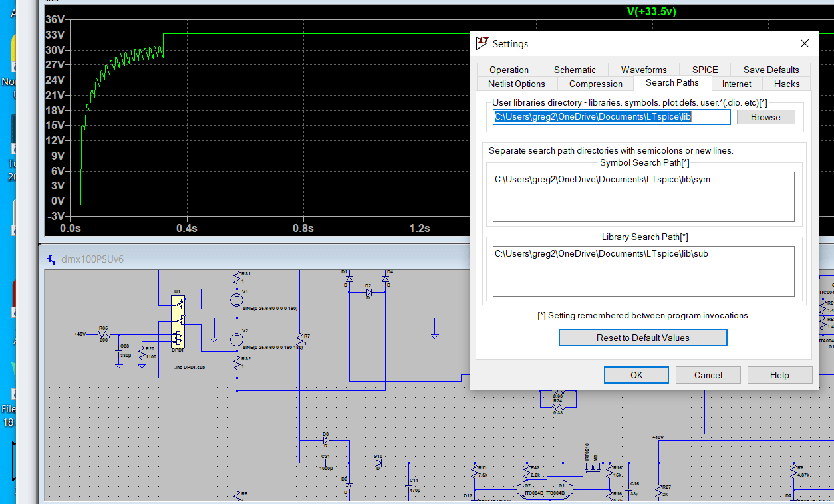The height and width of the screenshot is (504, 834).
Task: Select resistor R81 in schematic
Action: (237, 277)
